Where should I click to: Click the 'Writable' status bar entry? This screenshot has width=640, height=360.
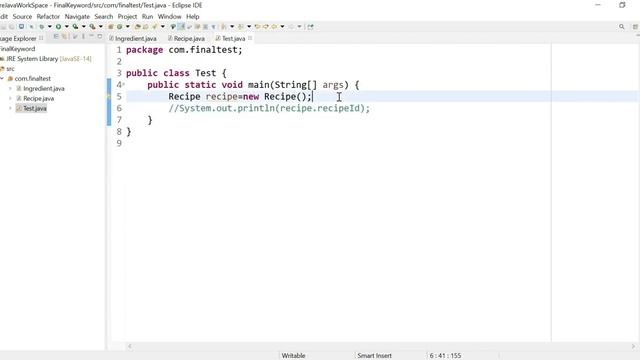(x=293, y=356)
